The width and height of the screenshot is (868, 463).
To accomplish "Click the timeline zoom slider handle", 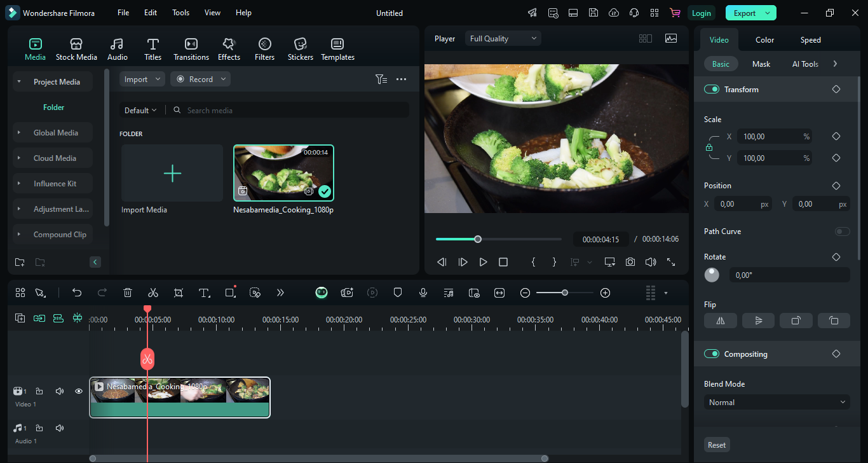I will pyautogui.click(x=564, y=293).
